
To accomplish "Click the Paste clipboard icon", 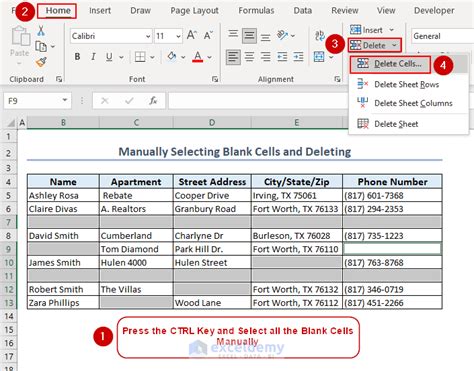I will tap(20, 36).
